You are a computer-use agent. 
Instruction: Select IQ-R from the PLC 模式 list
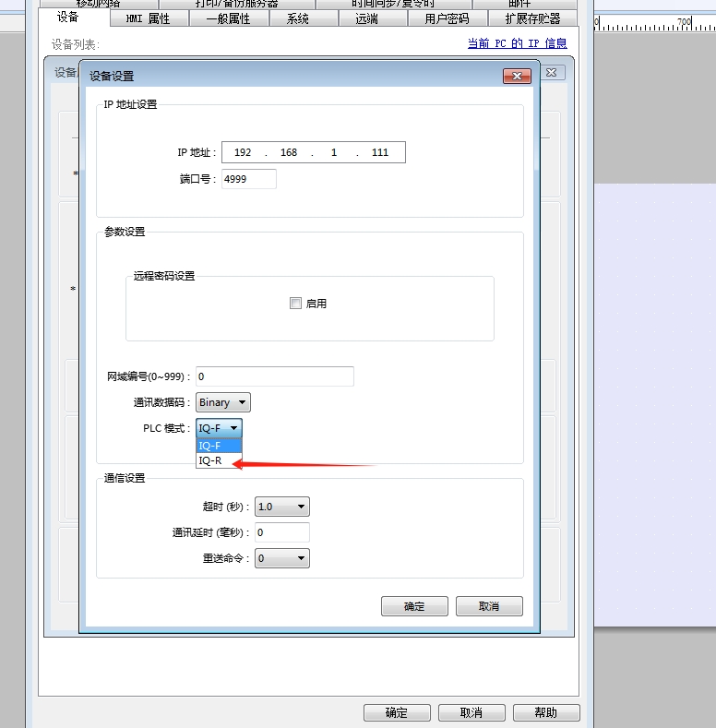click(x=210, y=460)
